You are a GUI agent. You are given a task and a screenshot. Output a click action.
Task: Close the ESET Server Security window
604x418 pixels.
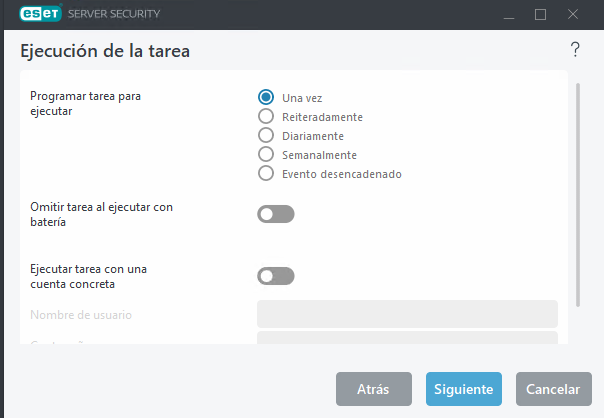coord(573,15)
